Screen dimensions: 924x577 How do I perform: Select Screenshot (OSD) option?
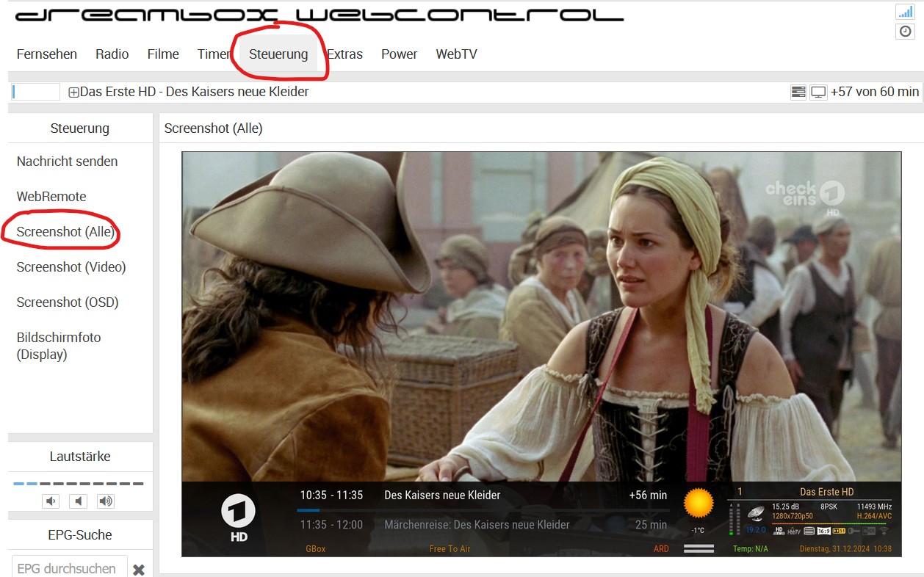[x=68, y=302]
